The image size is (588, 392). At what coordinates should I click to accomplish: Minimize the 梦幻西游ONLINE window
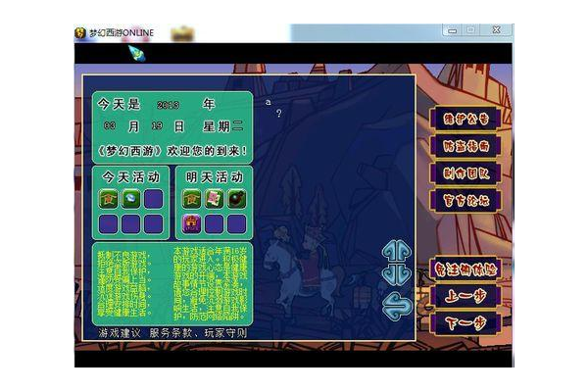(x=453, y=30)
